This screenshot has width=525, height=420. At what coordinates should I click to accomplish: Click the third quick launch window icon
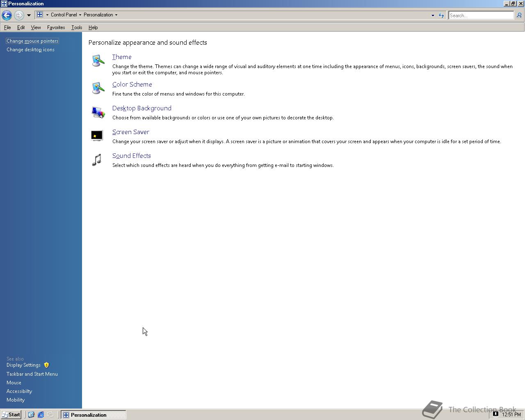pos(50,415)
